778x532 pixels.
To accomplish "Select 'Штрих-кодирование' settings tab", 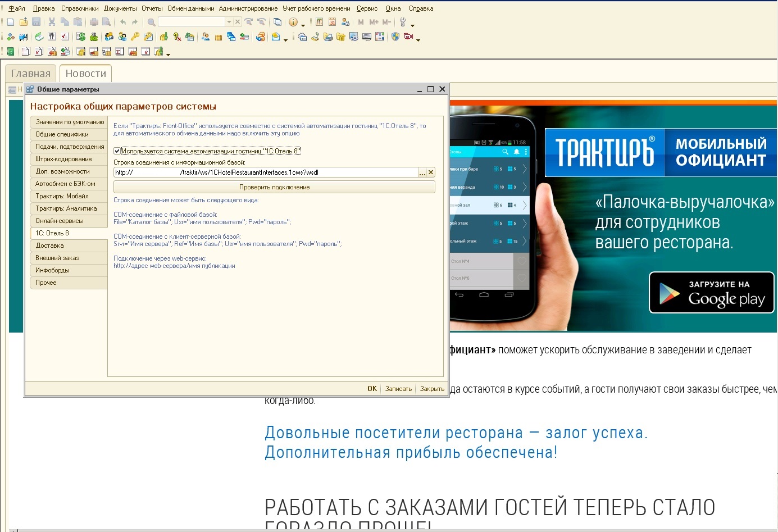I will [x=69, y=159].
